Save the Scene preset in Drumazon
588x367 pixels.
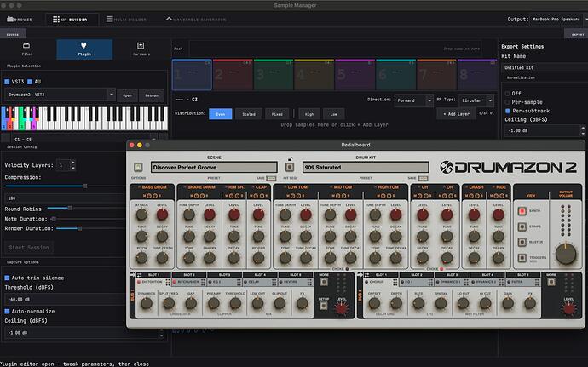pos(271,178)
